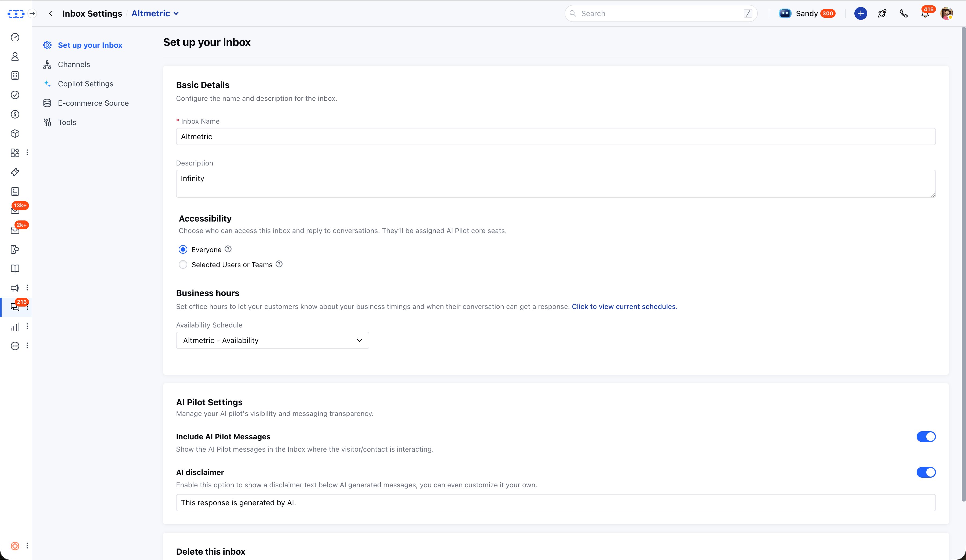Screen dimensions: 966x560
Task: Open the rocket icon in header
Action: (x=882, y=13)
